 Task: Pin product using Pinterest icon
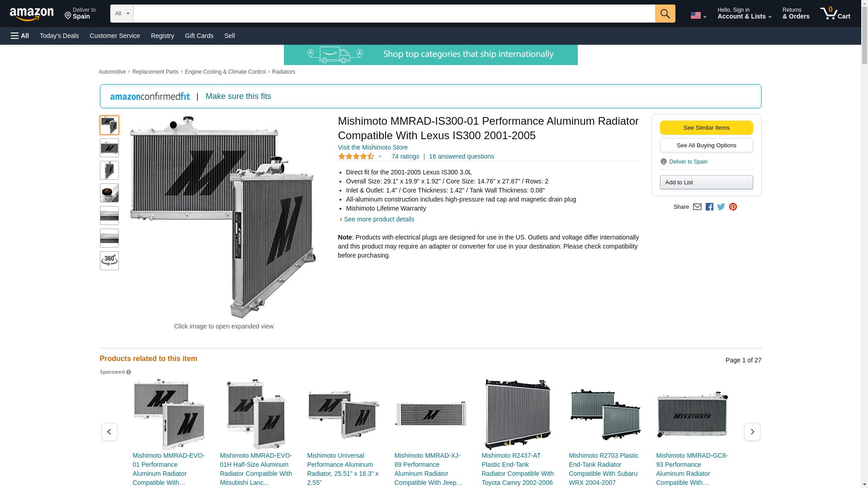(733, 207)
